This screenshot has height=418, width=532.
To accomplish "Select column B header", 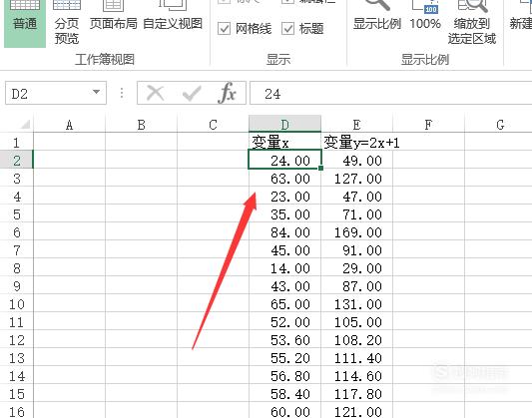I will click(141, 125).
